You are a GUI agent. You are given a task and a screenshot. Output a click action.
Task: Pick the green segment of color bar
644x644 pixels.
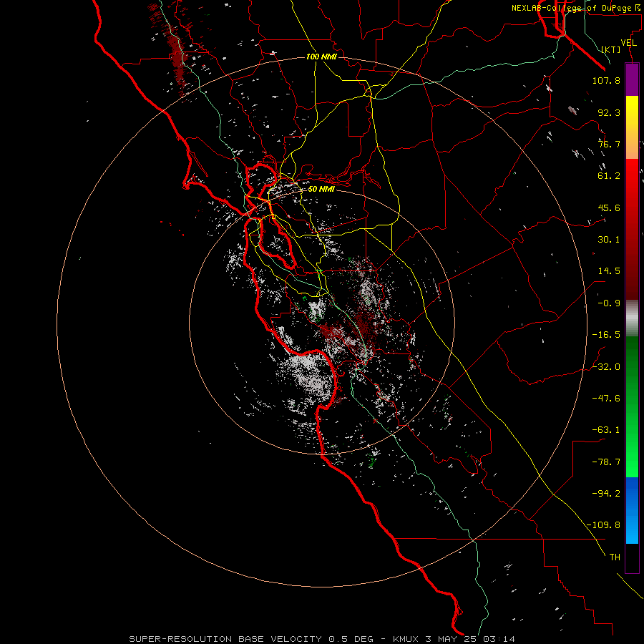(x=632, y=406)
